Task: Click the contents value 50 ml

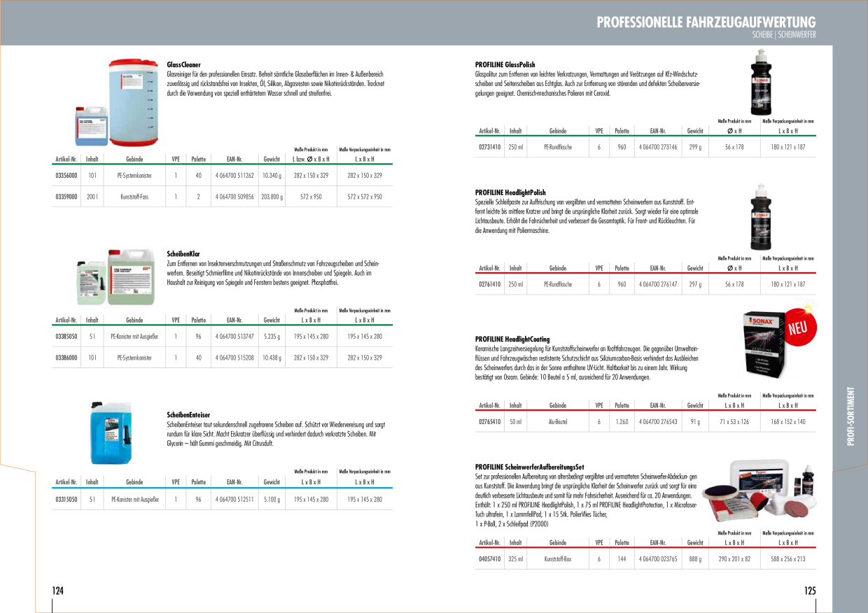Action: point(515,422)
